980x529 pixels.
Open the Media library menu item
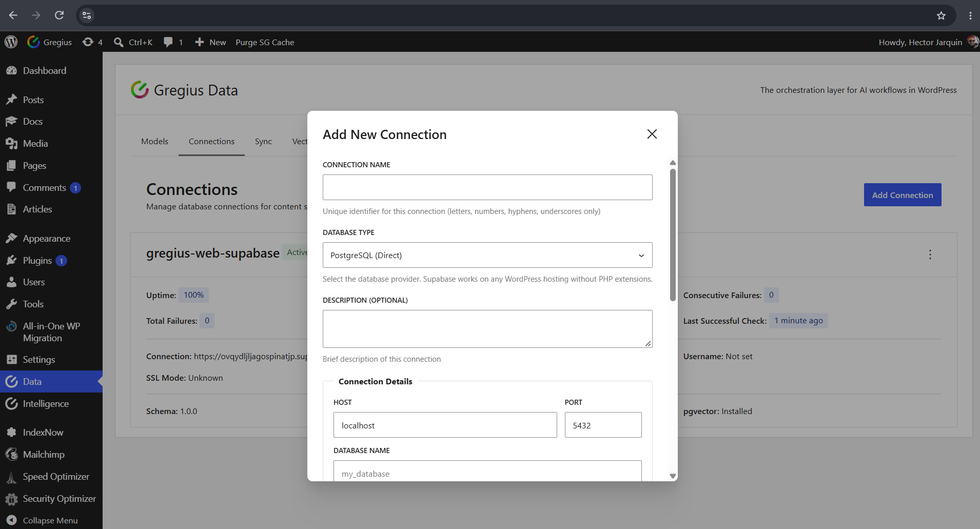[51, 144]
